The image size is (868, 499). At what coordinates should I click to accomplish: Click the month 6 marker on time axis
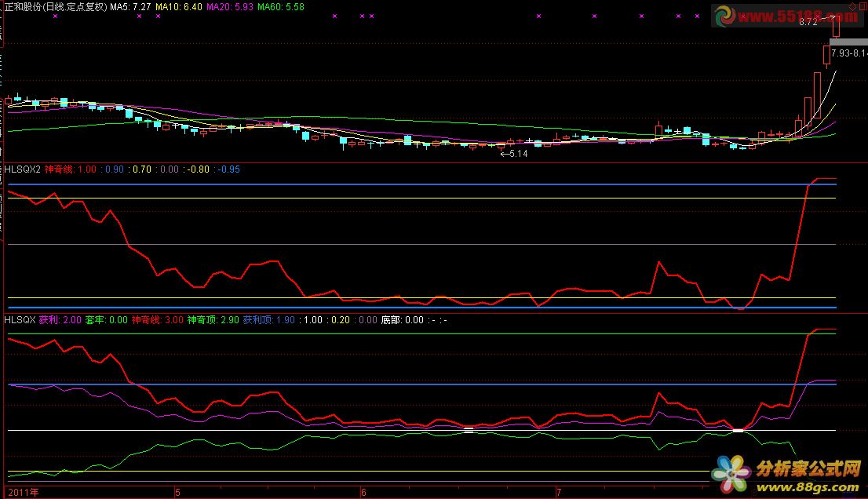(x=363, y=493)
